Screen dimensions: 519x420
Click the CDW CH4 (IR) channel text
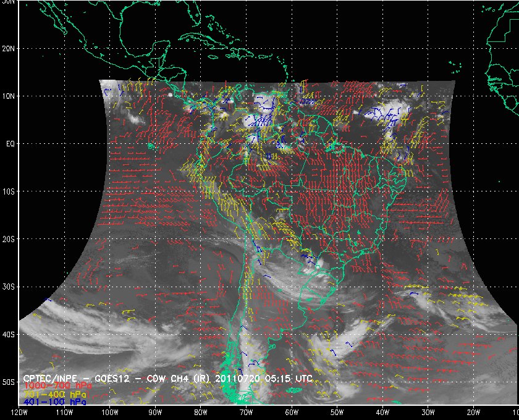(179, 378)
